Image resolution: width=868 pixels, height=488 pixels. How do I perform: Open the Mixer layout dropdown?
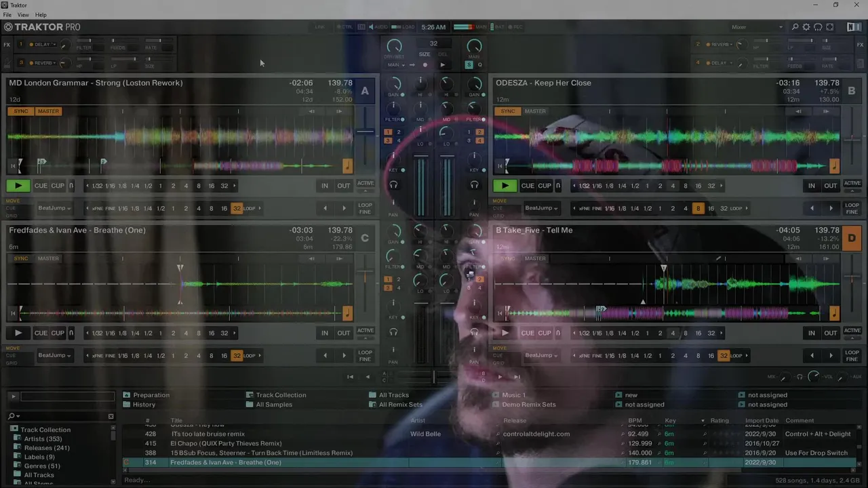point(757,27)
